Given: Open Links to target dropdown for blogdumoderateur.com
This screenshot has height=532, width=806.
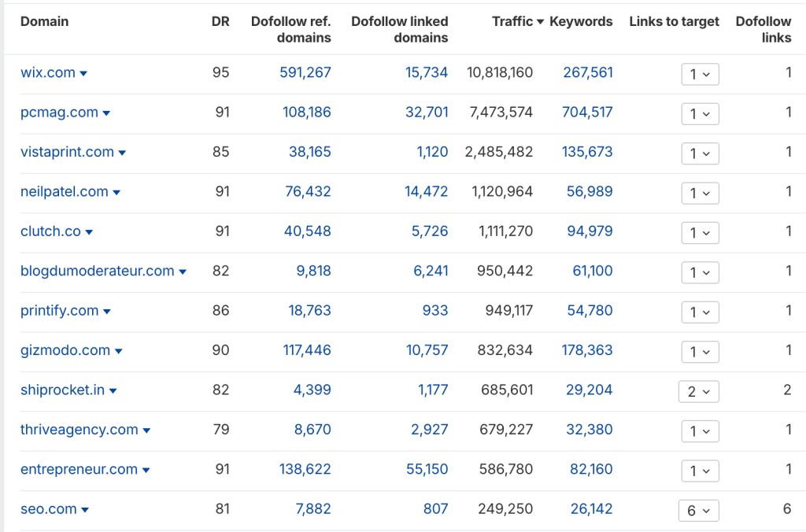Looking at the screenshot, I should pos(700,272).
